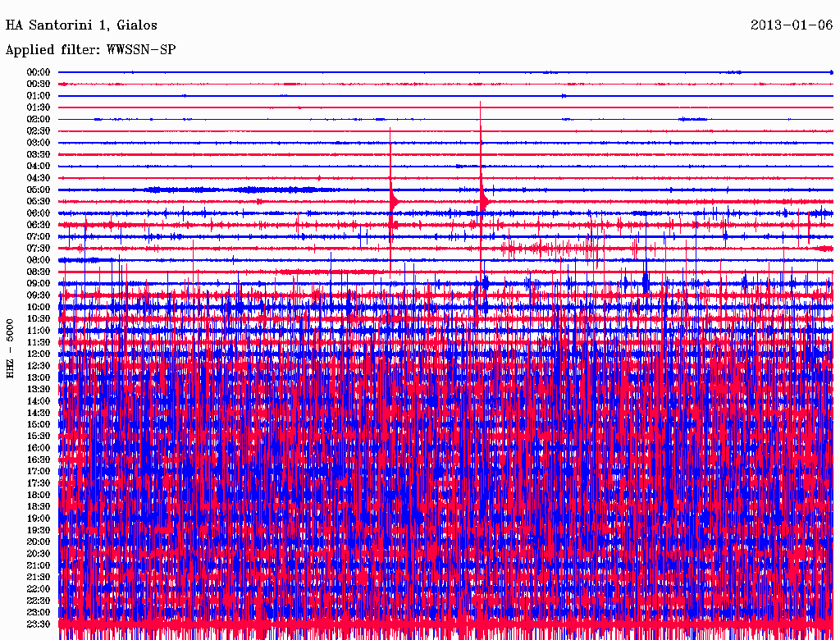Click the 21:00 time row label

39,565
